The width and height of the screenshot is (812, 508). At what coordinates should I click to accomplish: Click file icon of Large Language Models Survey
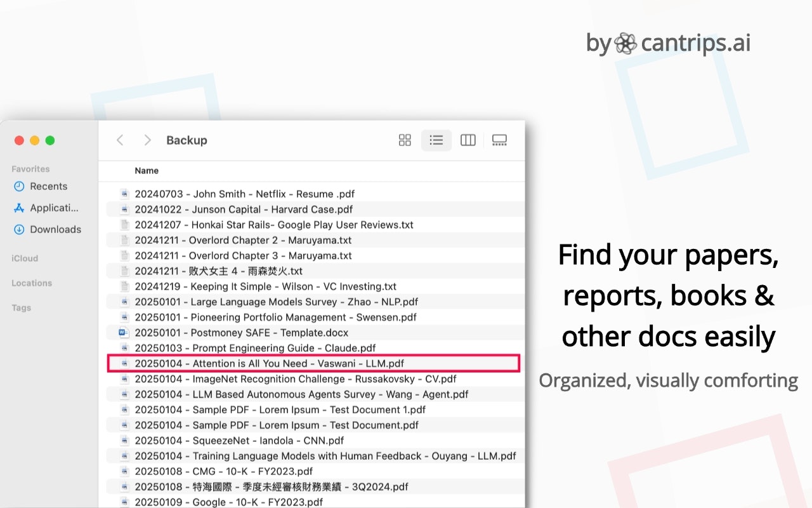pos(124,302)
